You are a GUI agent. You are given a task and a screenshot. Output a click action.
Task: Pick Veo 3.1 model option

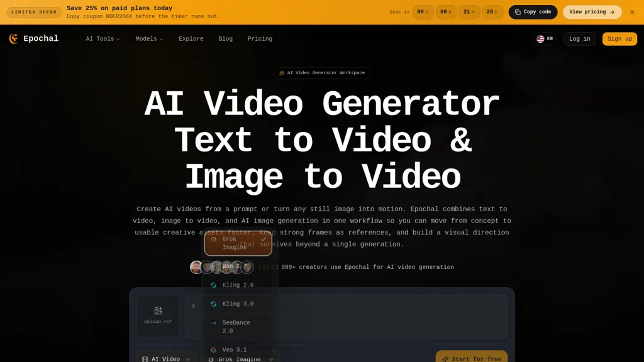(x=238, y=349)
